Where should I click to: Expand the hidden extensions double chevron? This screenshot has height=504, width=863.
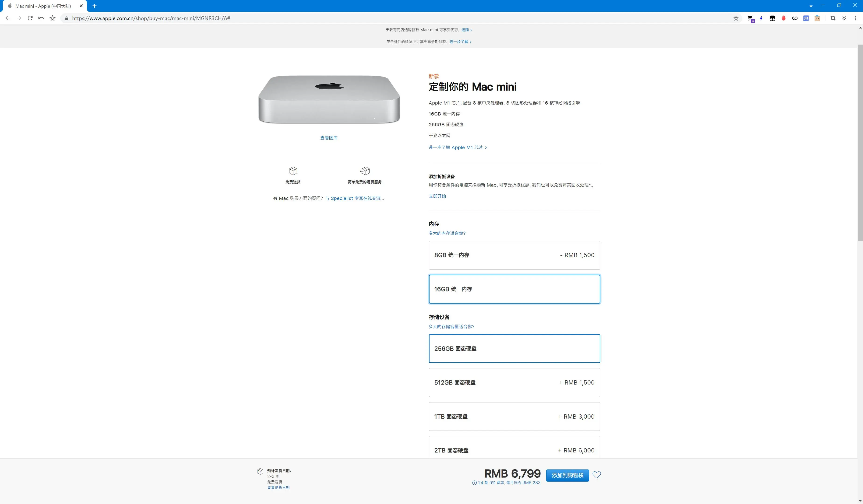[x=844, y=18]
